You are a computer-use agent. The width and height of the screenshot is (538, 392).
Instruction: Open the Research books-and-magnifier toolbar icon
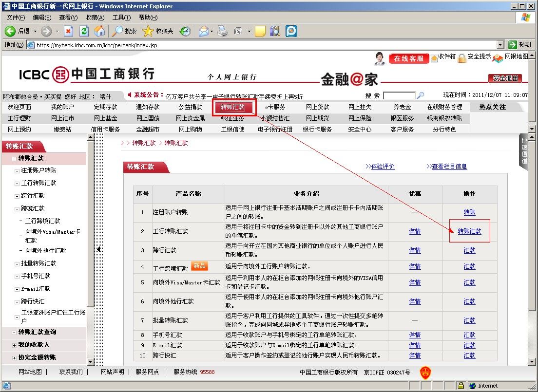(275, 31)
